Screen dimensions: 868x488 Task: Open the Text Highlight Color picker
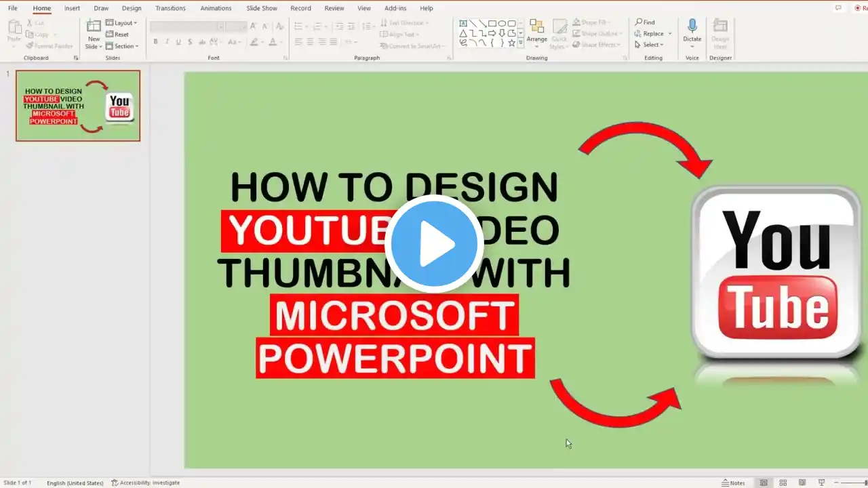click(x=256, y=42)
